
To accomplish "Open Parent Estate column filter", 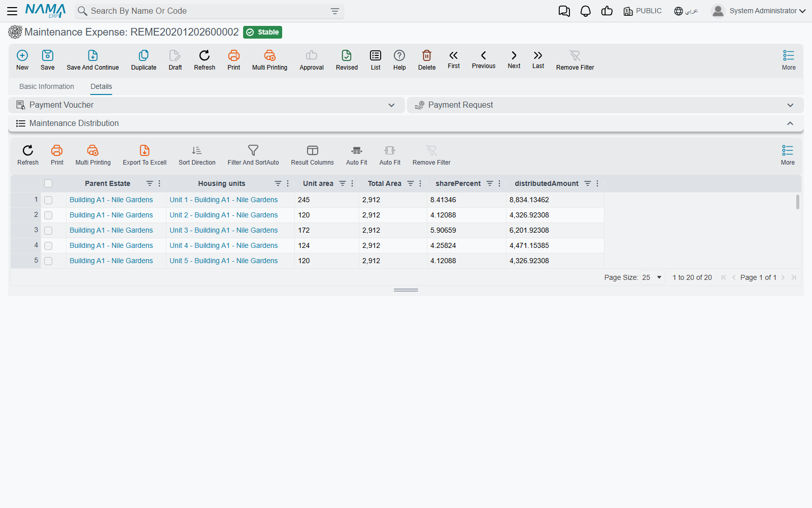I will point(150,183).
